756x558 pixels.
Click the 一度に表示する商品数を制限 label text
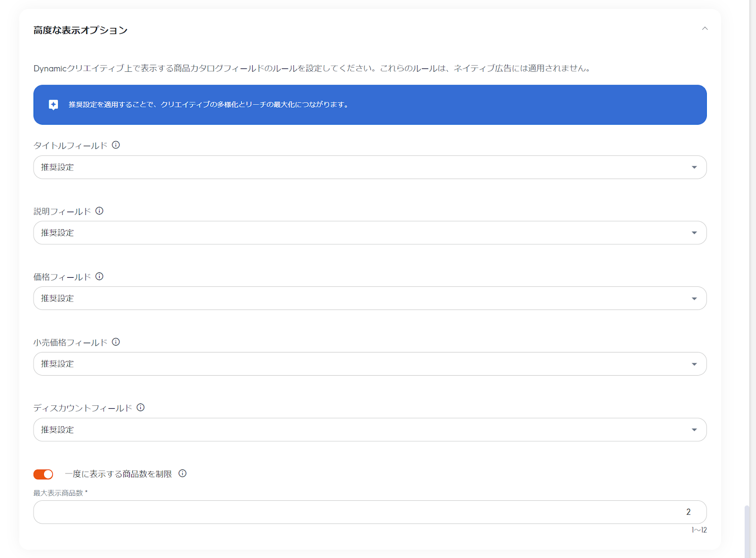(118, 474)
